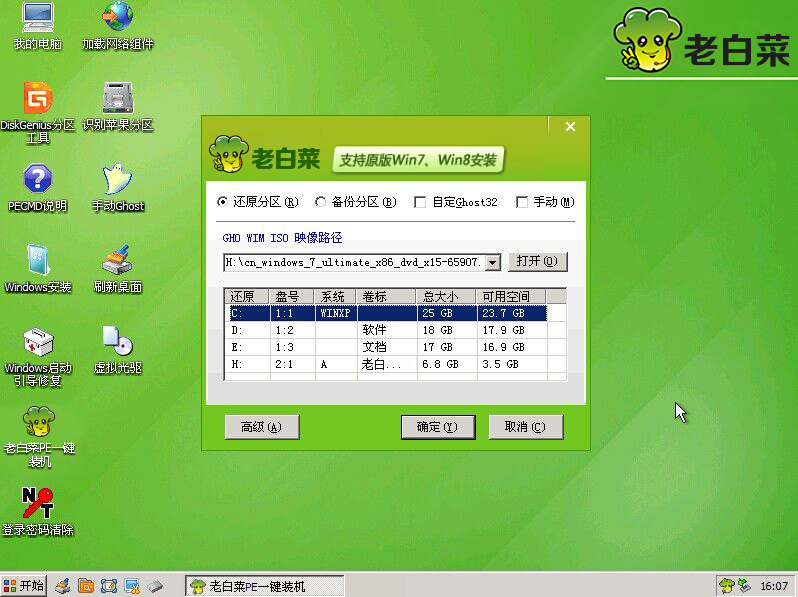
Task: Click gray drive quick launch icon
Action: click(x=155, y=586)
